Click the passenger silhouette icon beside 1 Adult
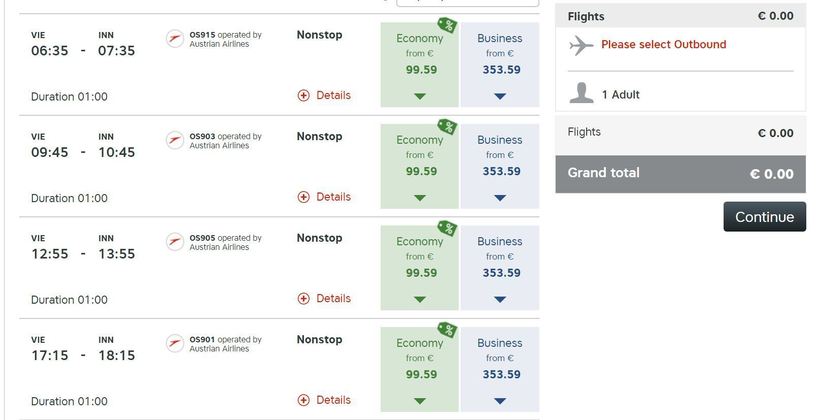The width and height of the screenshot is (820, 420). (581, 93)
